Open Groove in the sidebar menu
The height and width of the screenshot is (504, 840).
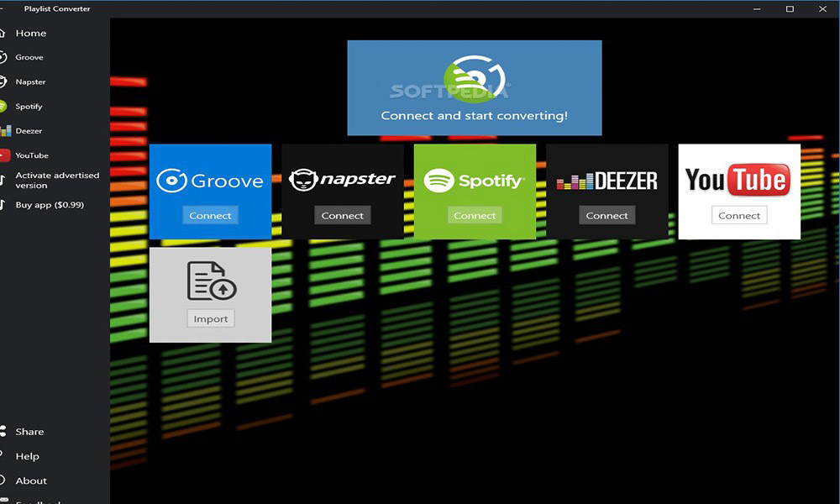click(x=29, y=57)
